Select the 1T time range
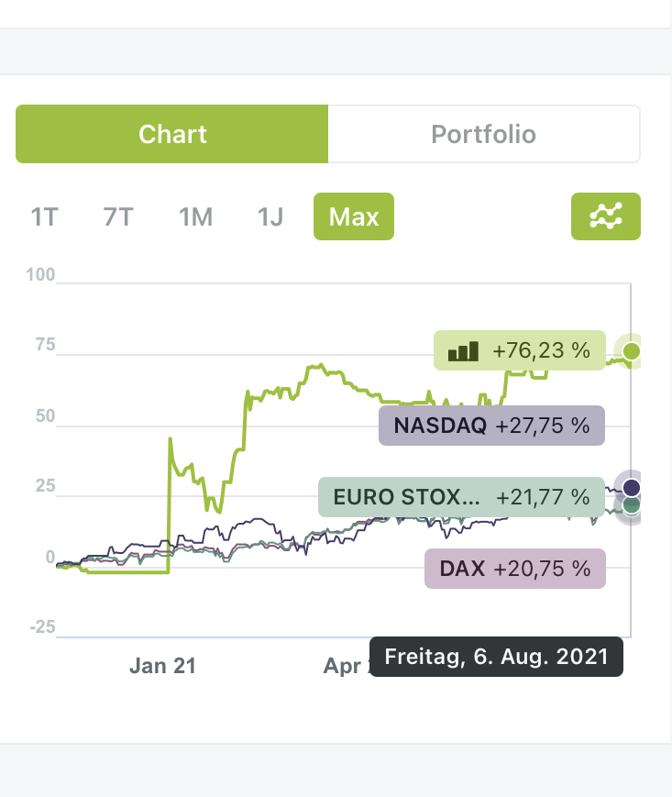The image size is (672, 797). click(x=44, y=217)
